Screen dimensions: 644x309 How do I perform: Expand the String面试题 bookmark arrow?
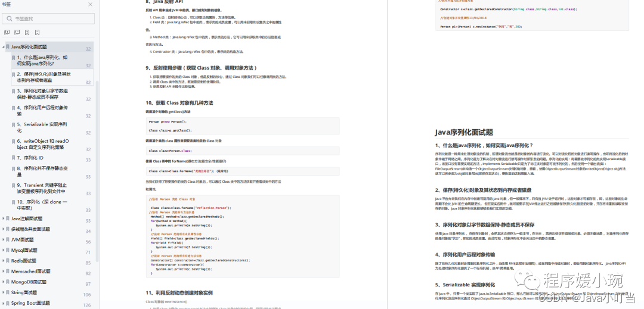(4, 292)
